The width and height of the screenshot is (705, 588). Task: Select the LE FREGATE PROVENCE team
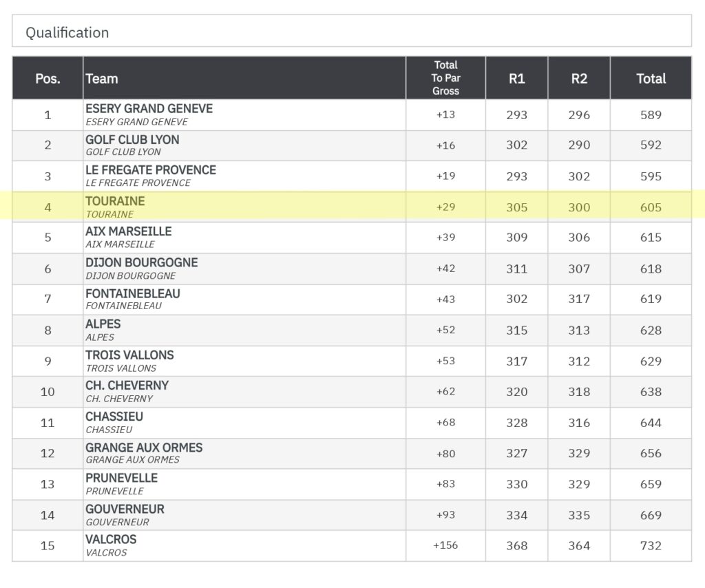tap(151, 170)
